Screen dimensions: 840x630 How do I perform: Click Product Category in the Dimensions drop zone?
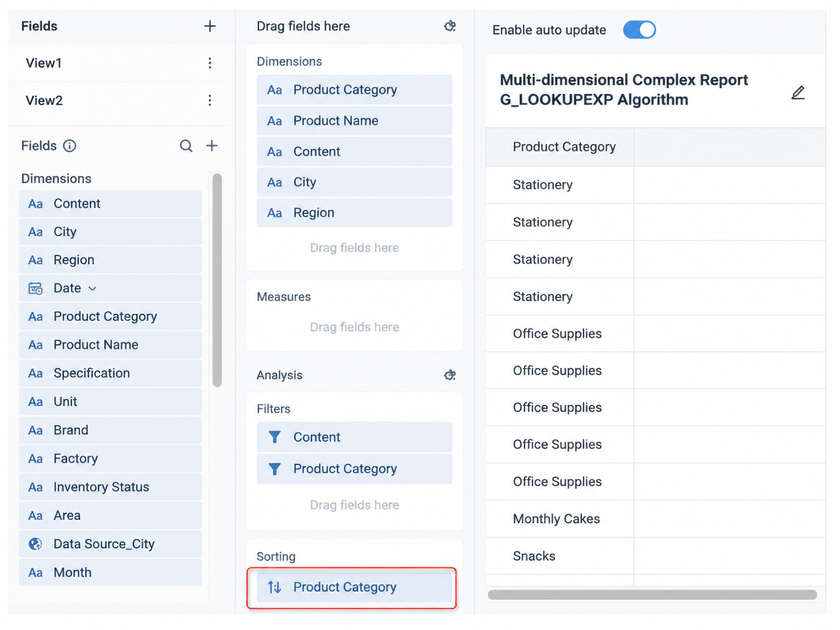pos(354,90)
